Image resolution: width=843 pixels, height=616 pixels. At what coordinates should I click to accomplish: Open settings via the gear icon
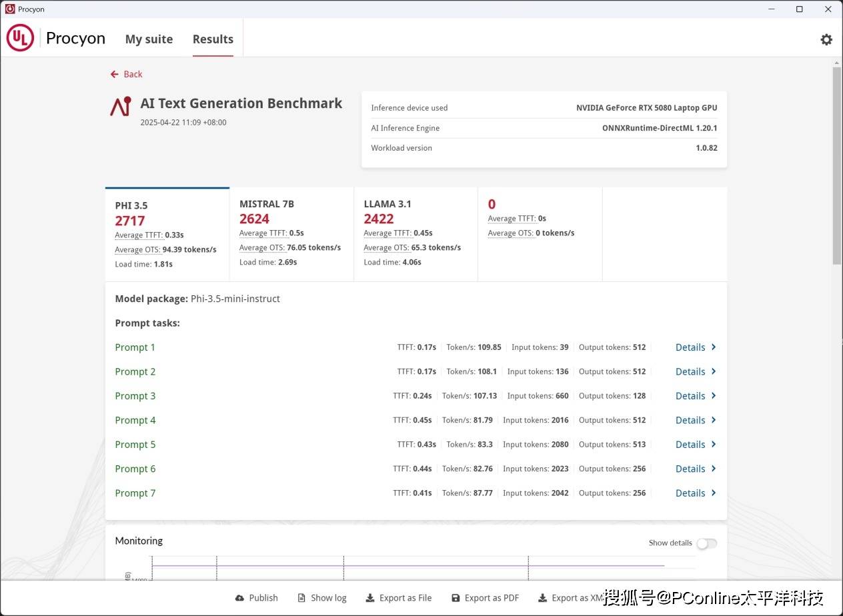(826, 39)
